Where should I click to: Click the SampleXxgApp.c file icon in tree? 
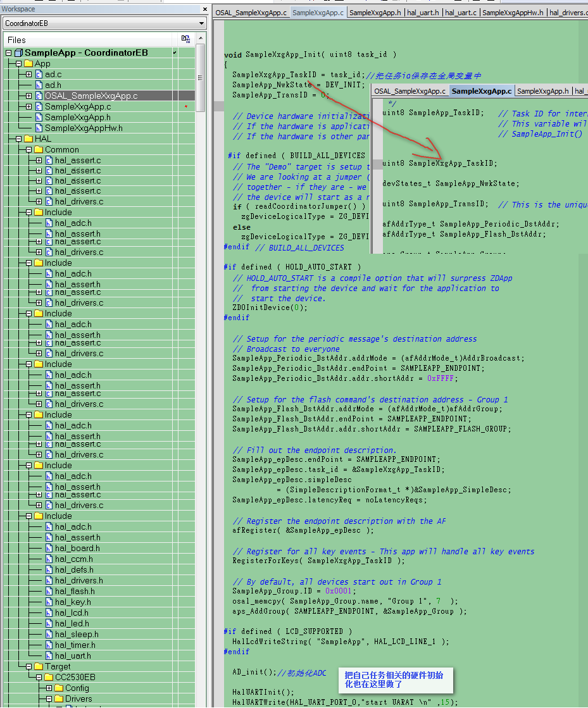coord(39,106)
